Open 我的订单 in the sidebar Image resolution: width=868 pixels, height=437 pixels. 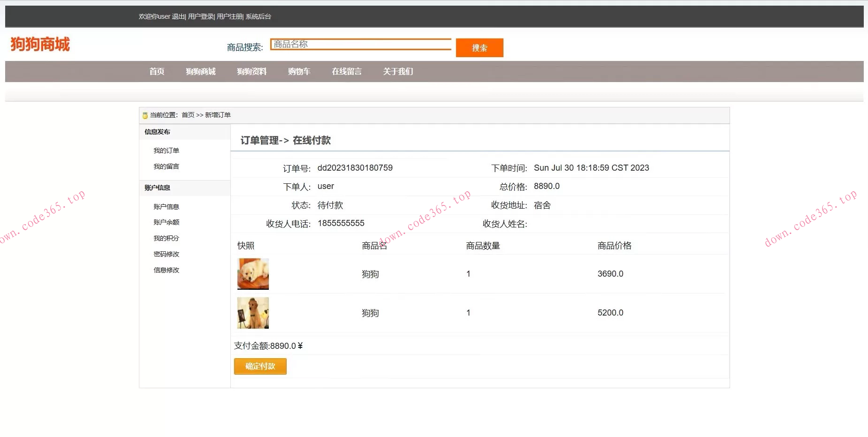(x=167, y=150)
